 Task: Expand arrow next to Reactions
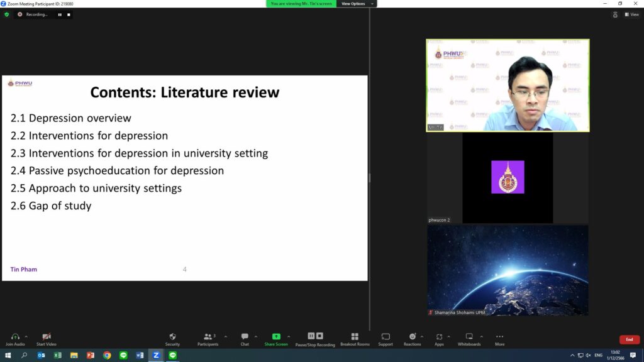pyautogui.click(x=422, y=337)
